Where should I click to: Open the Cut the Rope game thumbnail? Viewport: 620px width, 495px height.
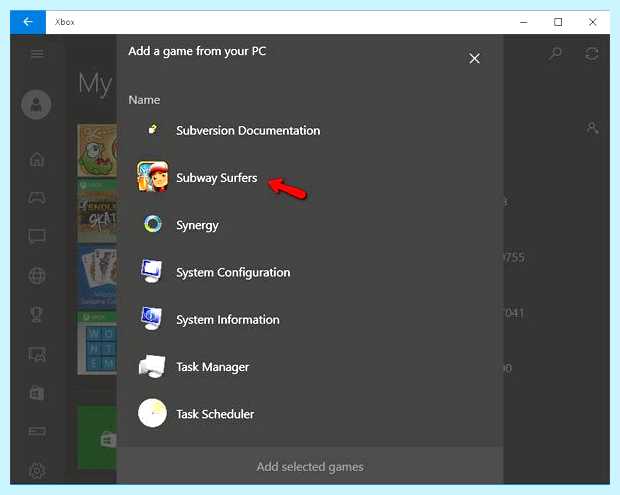pos(97,151)
